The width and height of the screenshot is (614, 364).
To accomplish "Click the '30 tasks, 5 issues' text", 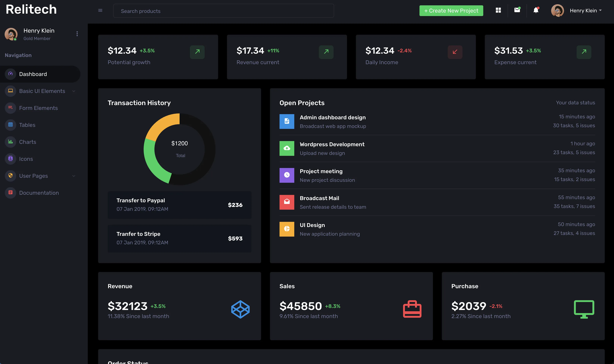I will (574, 125).
